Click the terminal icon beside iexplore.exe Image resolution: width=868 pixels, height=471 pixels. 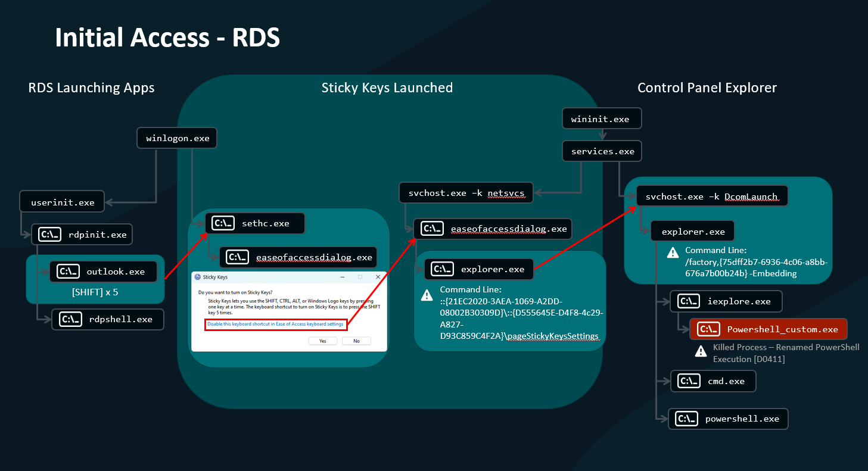[x=689, y=301]
